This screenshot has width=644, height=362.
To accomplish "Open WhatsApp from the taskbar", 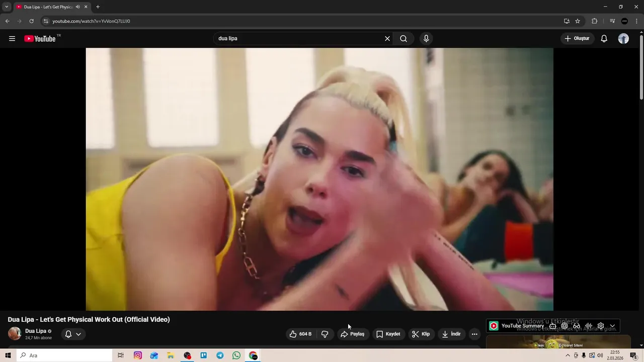I will pos(236,355).
